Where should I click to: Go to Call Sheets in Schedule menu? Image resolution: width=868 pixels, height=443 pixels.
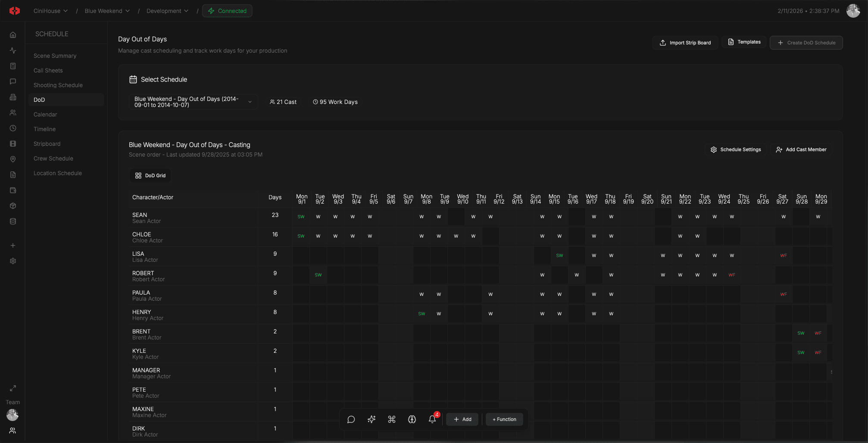tap(48, 70)
